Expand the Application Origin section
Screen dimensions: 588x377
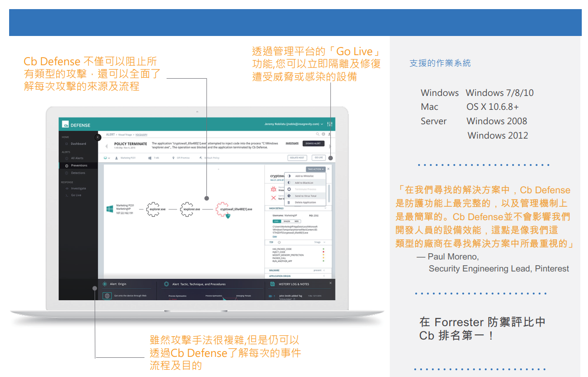(x=324, y=276)
